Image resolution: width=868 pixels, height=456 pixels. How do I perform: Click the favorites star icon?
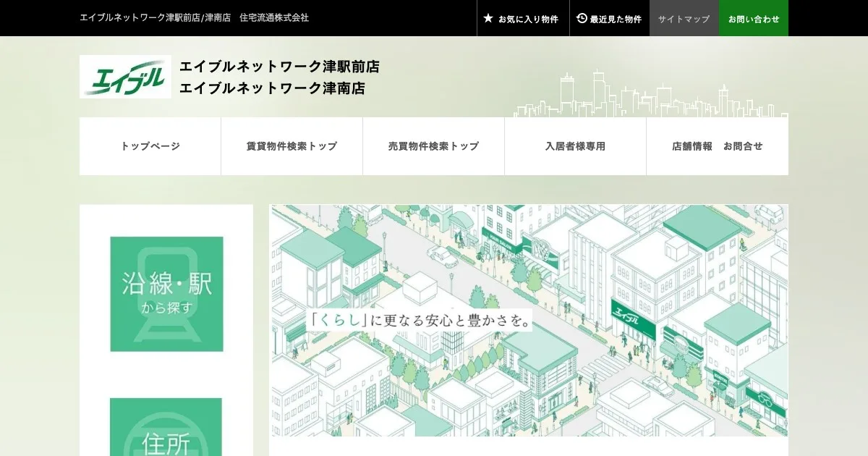pos(488,19)
